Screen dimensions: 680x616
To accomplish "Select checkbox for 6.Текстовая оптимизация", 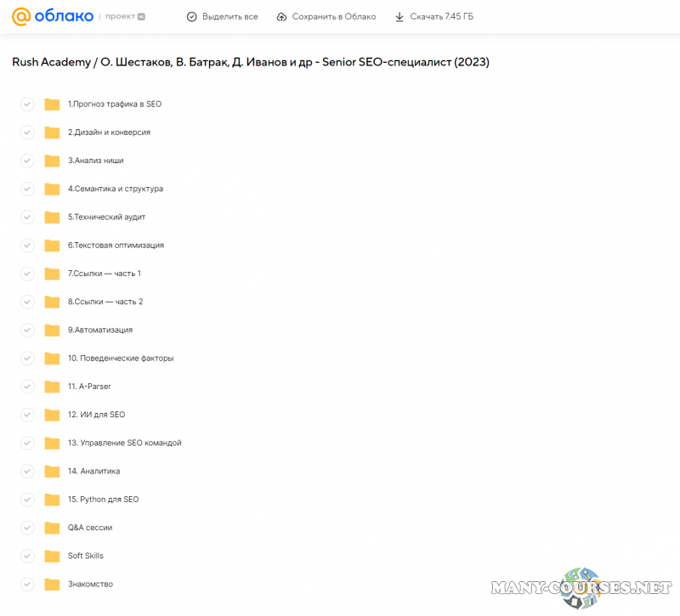I will coord(27,246).
